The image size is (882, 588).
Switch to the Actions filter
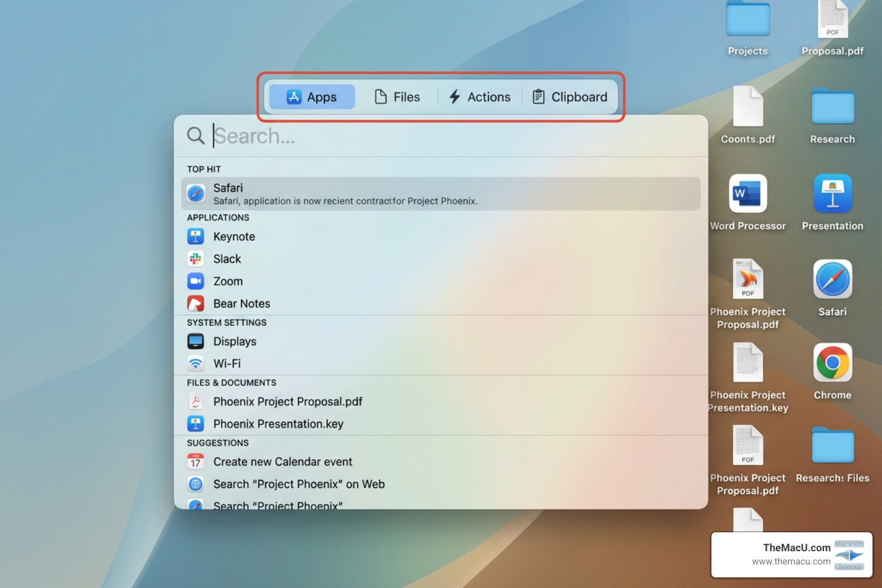(x=479, y=96)
